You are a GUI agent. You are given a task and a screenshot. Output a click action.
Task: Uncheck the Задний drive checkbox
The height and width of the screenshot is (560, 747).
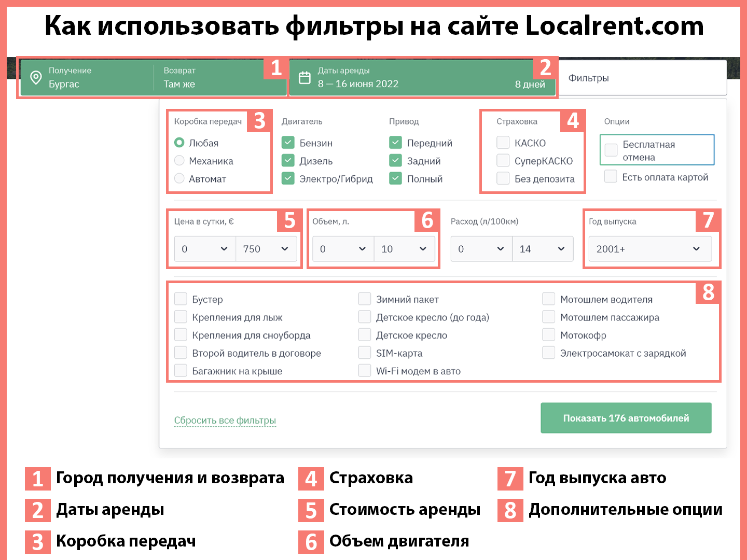click(395, 161)
